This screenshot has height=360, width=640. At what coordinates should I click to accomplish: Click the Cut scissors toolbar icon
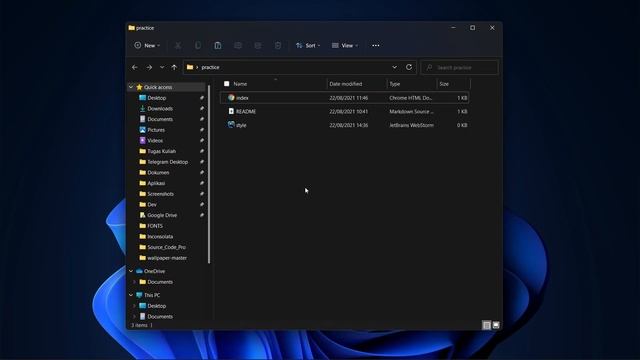178,45
